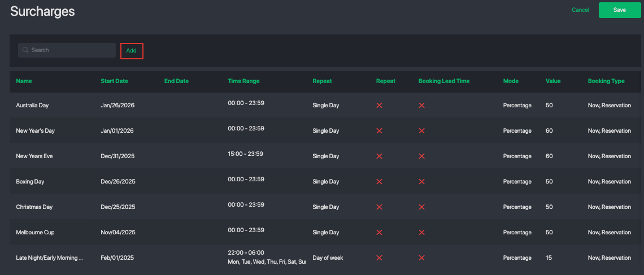Click Australia Day's Repeat red X icon
This screenshot has height=275, width=644.
pos(380,106)
